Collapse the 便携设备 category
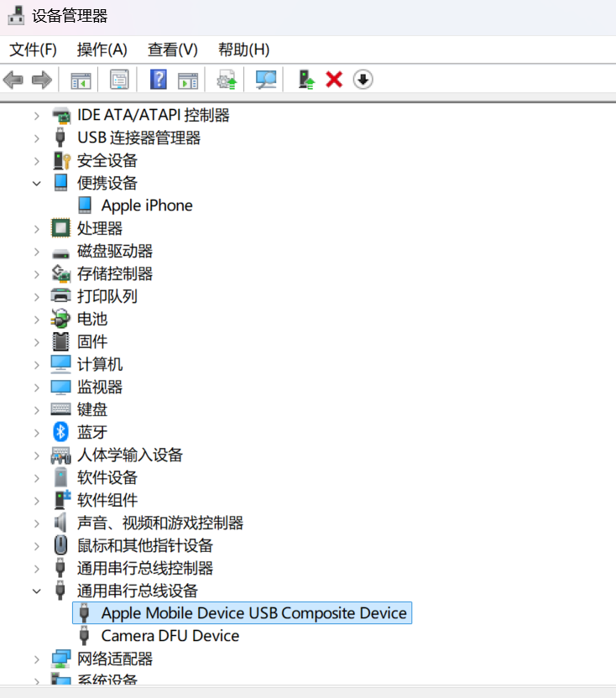616x698 pixels. [37, 183]
